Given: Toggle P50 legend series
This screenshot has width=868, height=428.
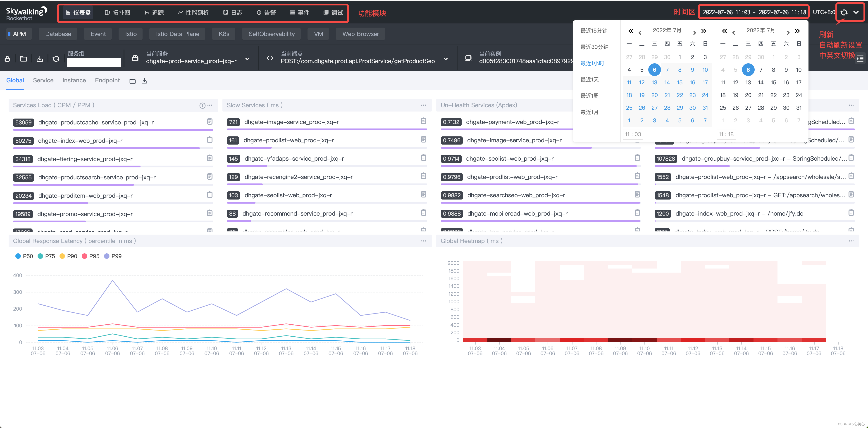Looking at the screenshot, I should point(24,256).
